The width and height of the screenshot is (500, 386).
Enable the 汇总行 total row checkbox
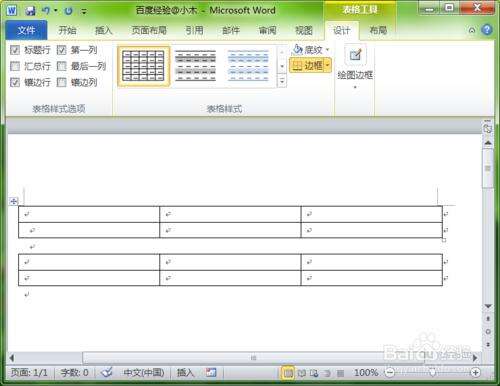pos(15,66)
